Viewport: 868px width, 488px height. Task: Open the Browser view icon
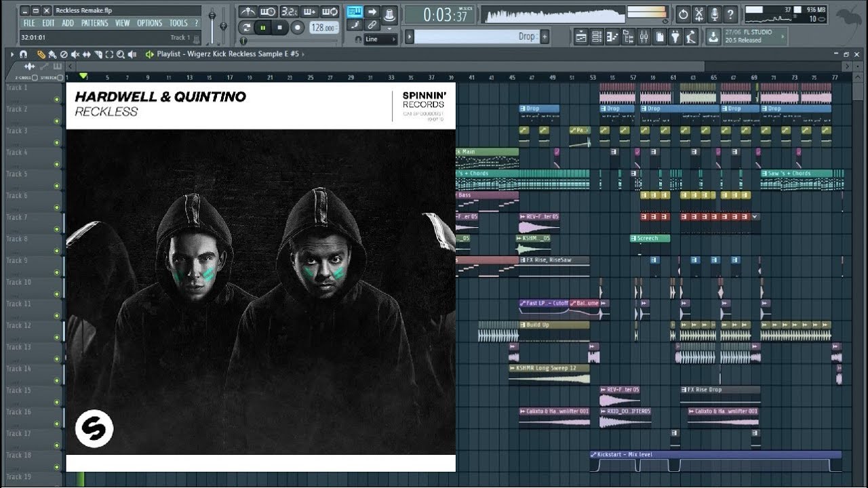point(628,37)
